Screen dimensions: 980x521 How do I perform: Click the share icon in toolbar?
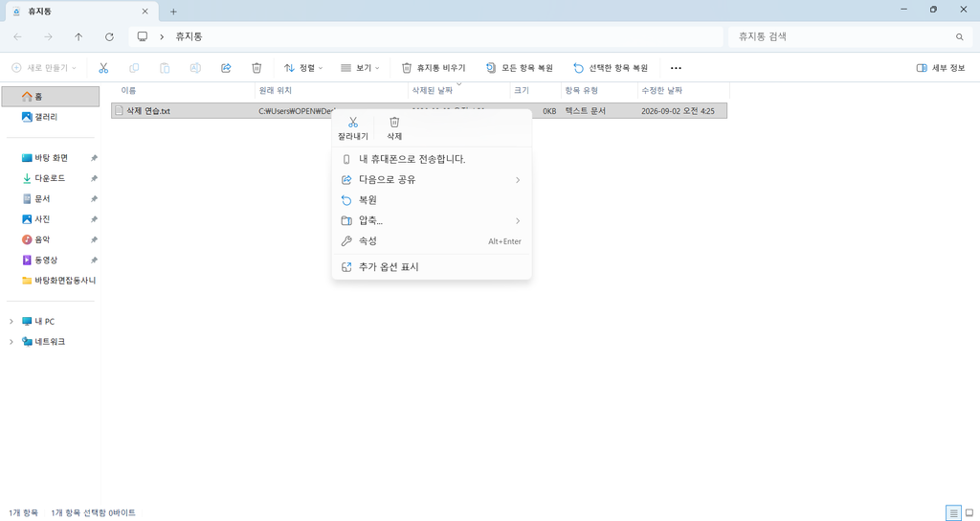(x=226, y=68)
